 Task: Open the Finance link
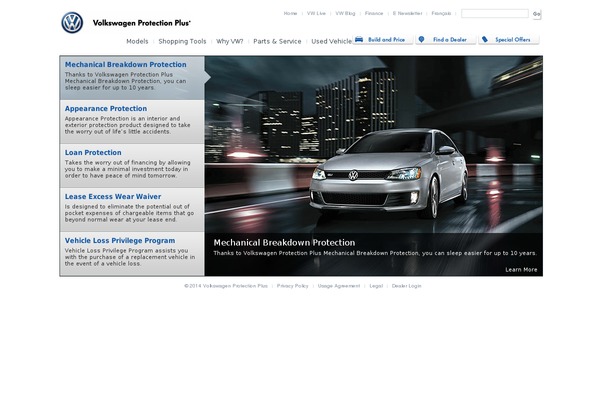[374, 13]
